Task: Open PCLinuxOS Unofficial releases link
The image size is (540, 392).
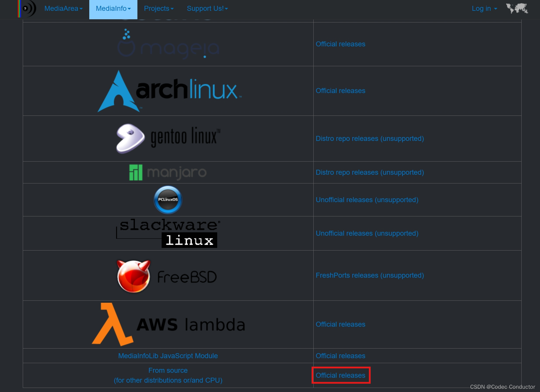Action: pyautogui.click(x=367, y=200)
